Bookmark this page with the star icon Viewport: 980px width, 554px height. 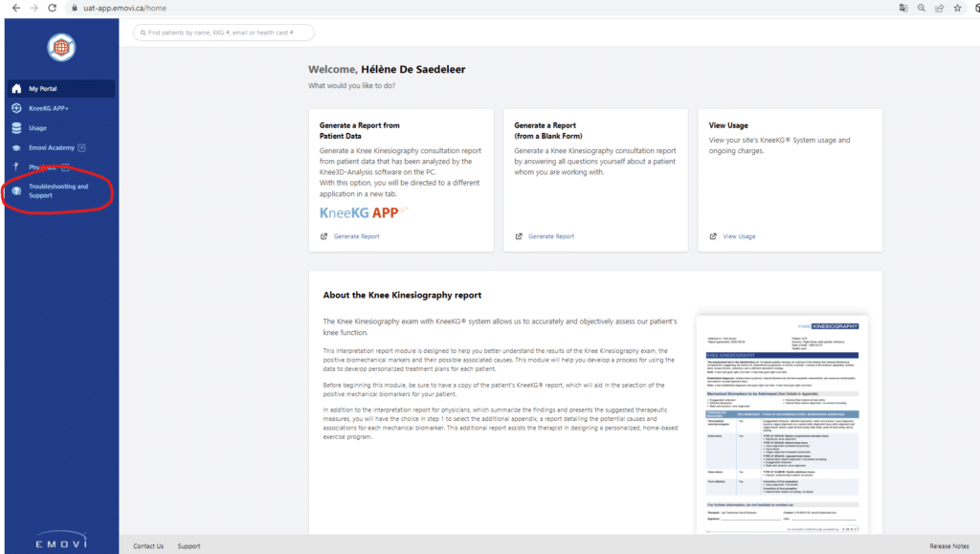(x=957, y=8)
